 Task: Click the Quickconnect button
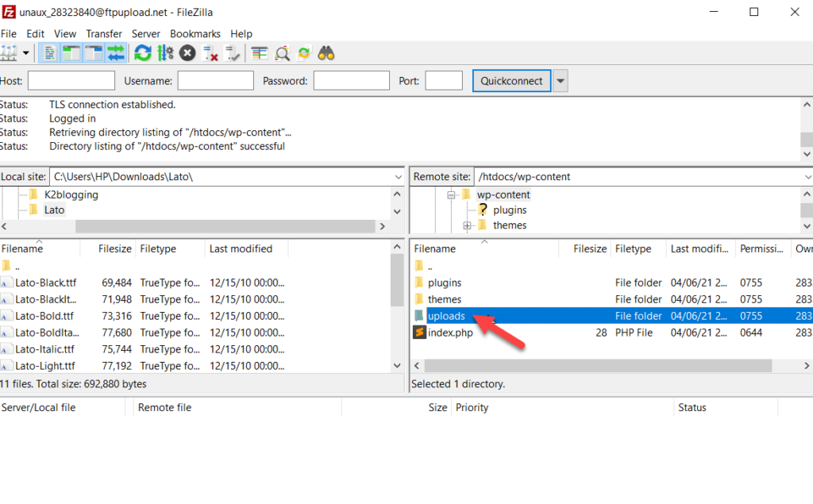[511, 81]
